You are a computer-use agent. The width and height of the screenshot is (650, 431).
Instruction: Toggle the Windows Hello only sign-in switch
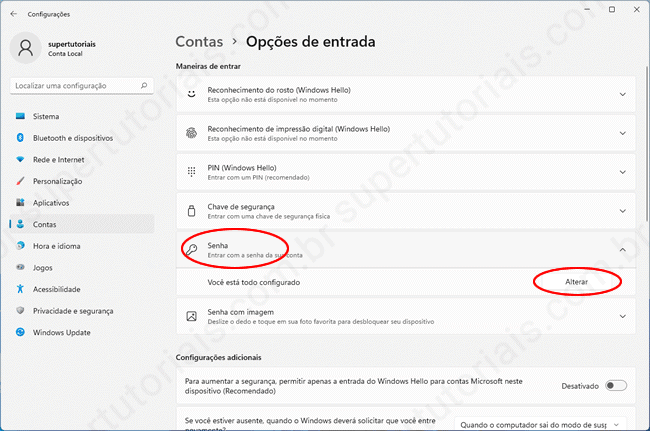[x=615, y=385]
